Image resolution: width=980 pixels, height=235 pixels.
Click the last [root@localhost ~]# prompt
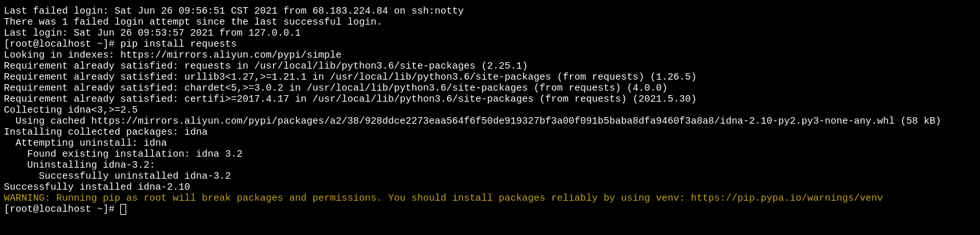pyautogui.click(x=60, y=209)
